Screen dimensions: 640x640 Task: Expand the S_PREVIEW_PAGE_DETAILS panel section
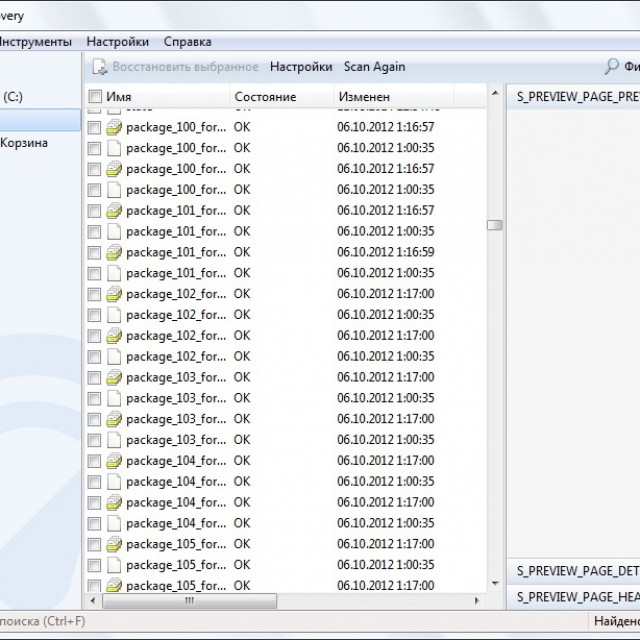[576, 571]
